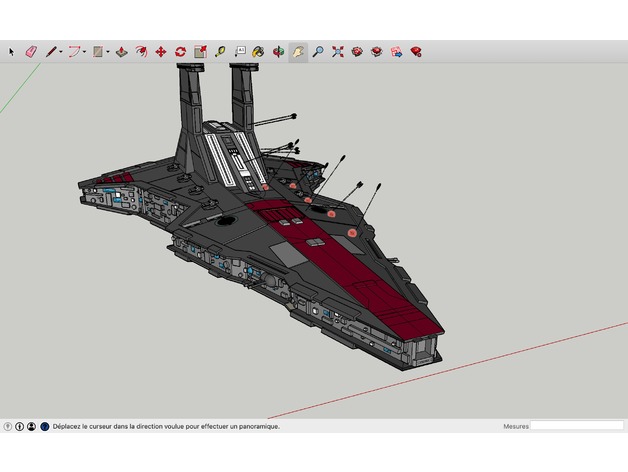Screen dimensions: 628x472
Task: Open the 3D Warehouse
Action: click(x=357, y=51)
